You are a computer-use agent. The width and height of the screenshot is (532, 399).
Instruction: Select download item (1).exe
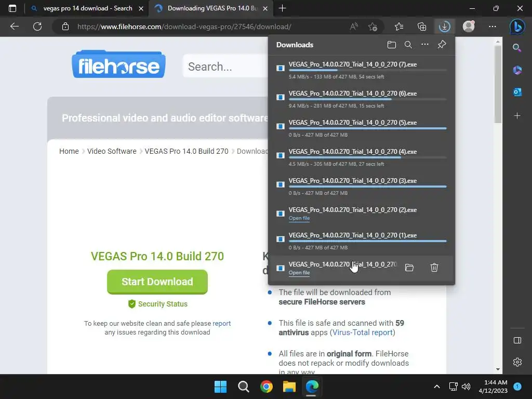(x=362, y=241)
